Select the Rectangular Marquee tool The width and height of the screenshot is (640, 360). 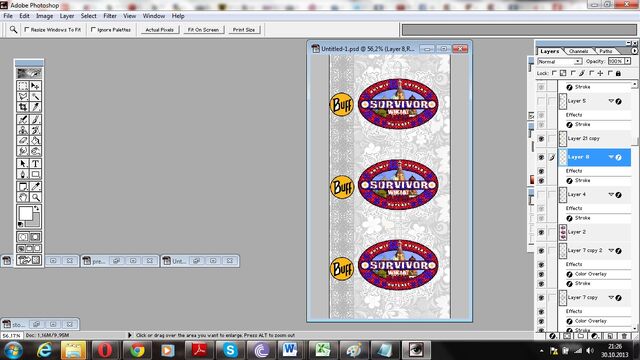click(23, 86)
